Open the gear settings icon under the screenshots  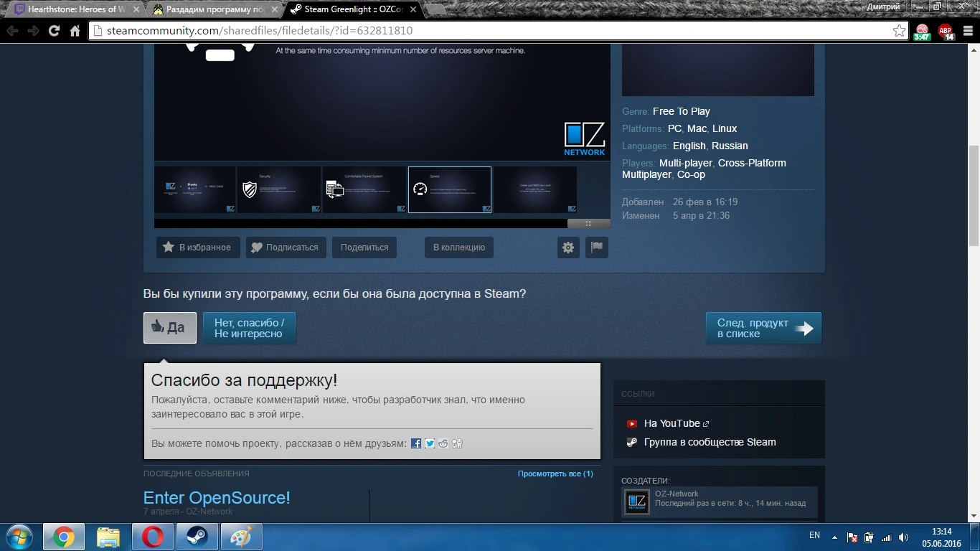pyautogui.click(x=568, y=248)
